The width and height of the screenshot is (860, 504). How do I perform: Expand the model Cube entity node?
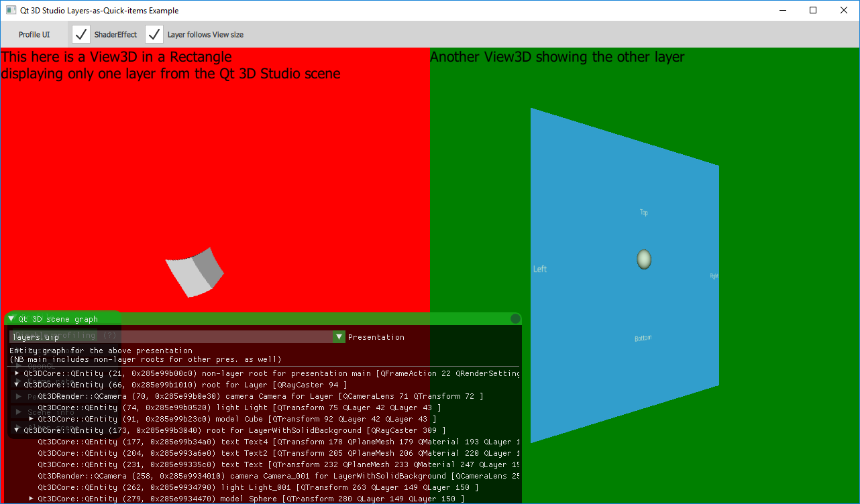tap(31, 419)
